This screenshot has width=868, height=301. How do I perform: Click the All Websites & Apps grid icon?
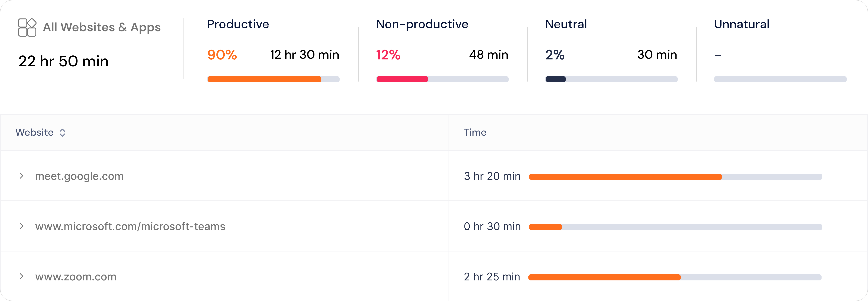(27, 28)
